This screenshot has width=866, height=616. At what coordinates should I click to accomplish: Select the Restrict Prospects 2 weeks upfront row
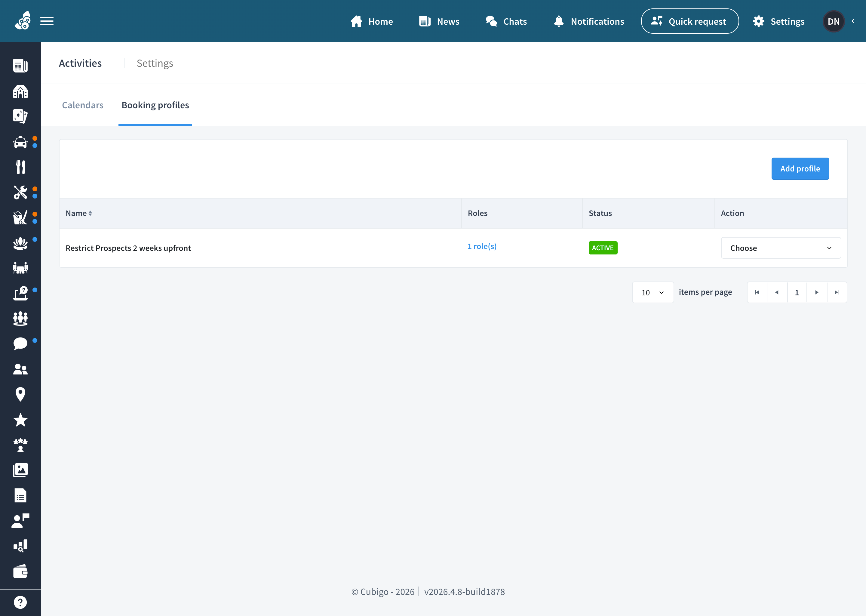coord(453,248)
